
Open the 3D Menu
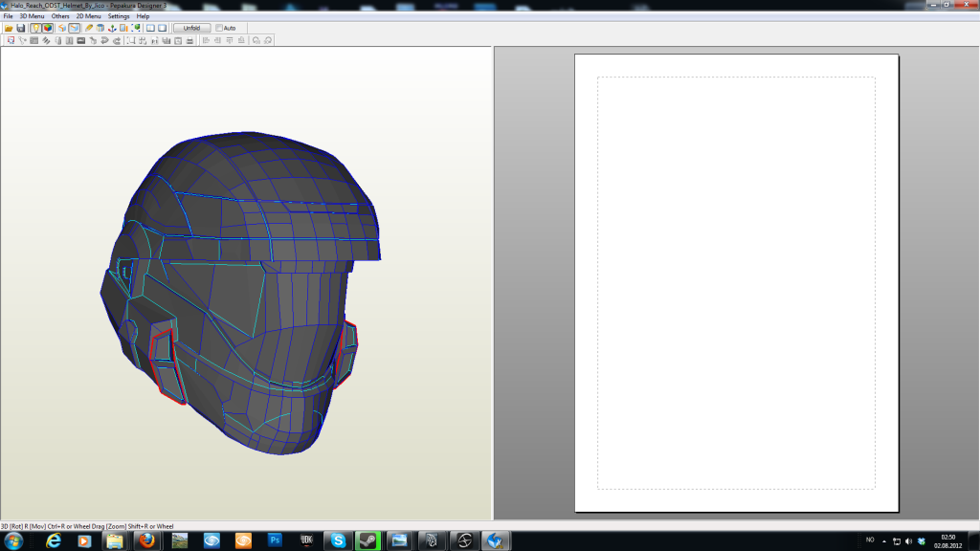(32, 16)
